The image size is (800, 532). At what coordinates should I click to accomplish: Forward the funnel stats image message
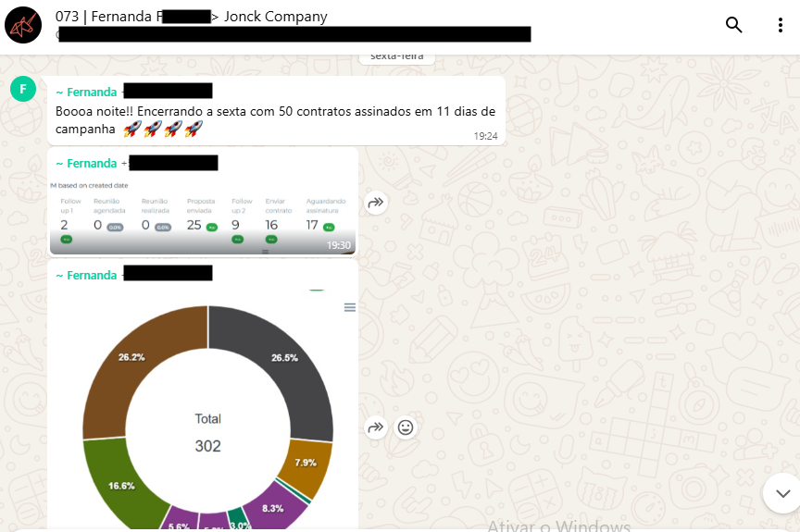coord(376,203)
